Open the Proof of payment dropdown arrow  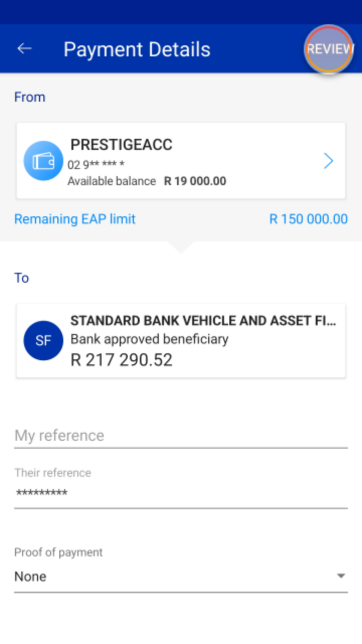point(341,576)
